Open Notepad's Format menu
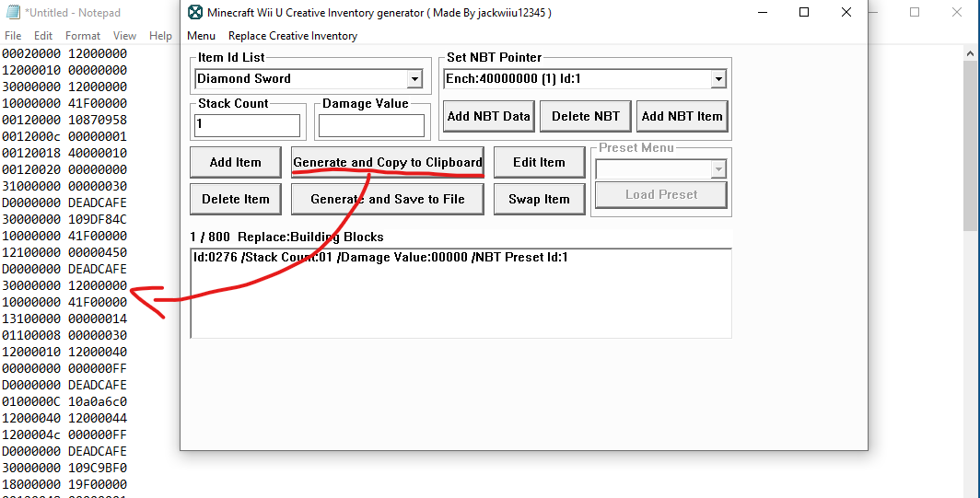 tap(83, 36)
